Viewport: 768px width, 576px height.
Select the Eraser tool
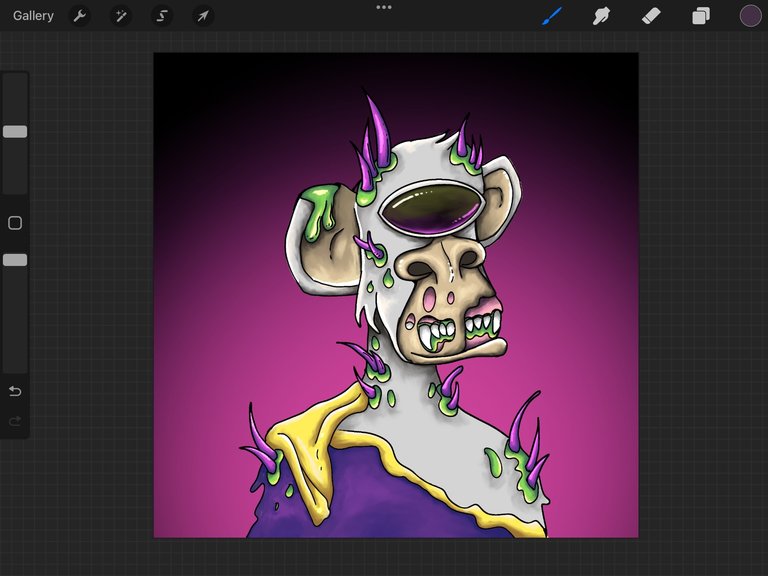[651, 16]
